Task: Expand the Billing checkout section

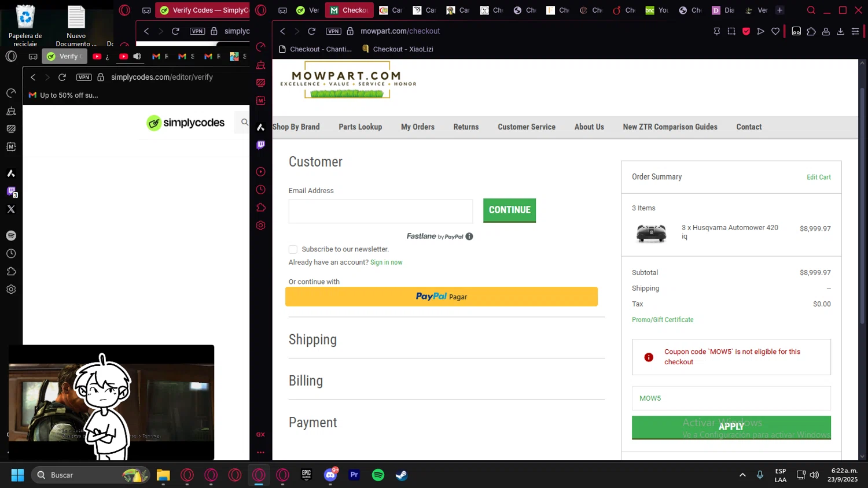Action: [x=306, y=380]
